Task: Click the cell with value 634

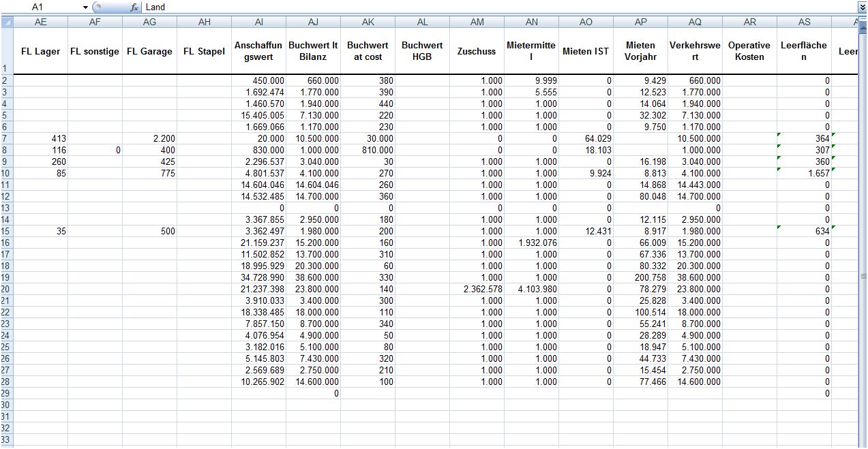Action: [x=804, y=231]
